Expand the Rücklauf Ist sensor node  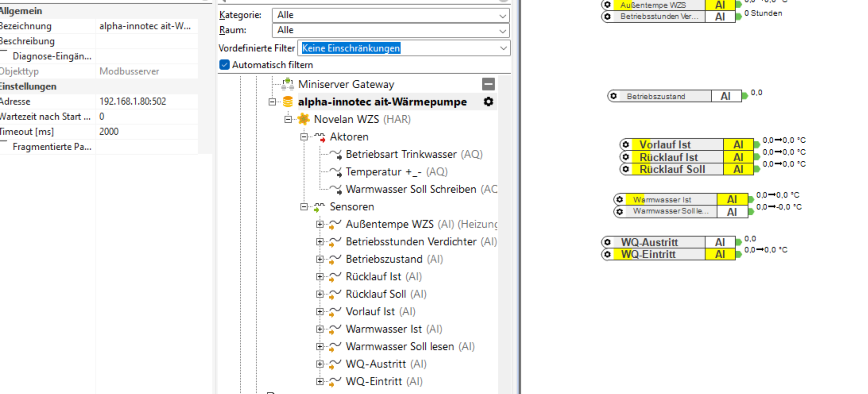click(320, 276)
